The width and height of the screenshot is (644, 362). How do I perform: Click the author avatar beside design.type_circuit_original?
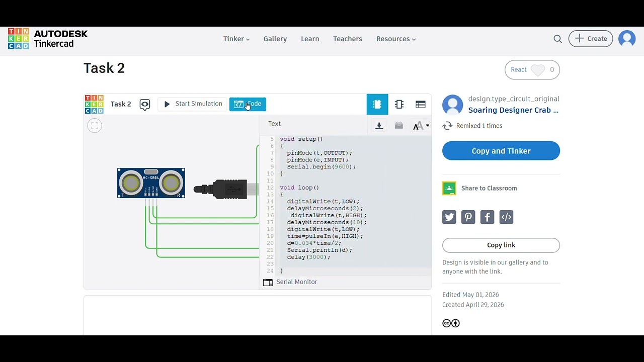click(x=453, y=105)
